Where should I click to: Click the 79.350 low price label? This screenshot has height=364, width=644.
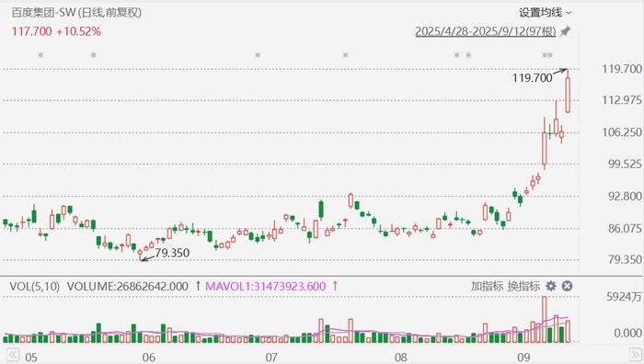tap(172, 253)
